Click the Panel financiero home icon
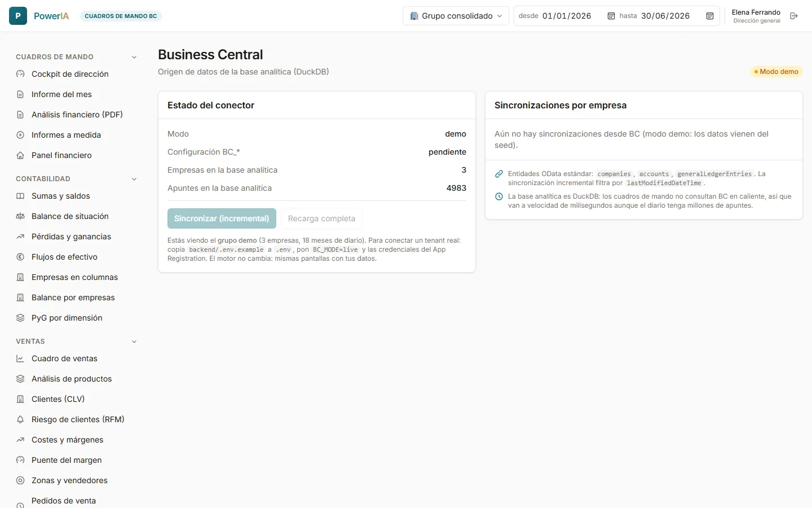812x508 pixels. (20, 155)
